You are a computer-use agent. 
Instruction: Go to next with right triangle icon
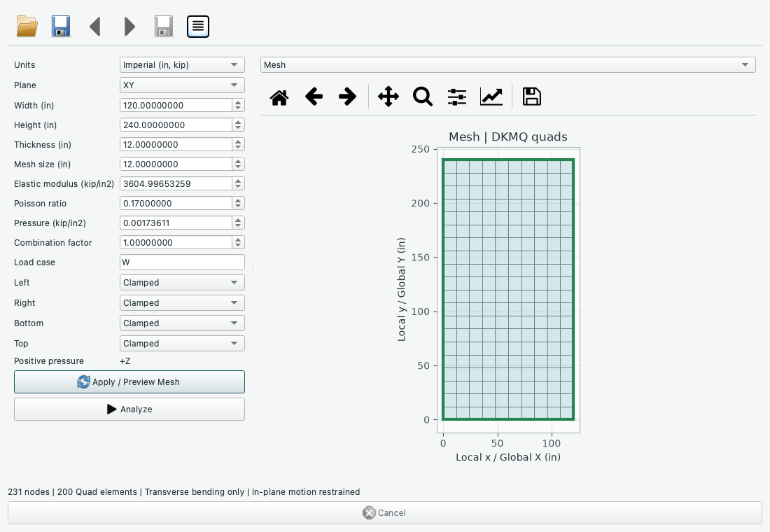[x=129, y=27]
